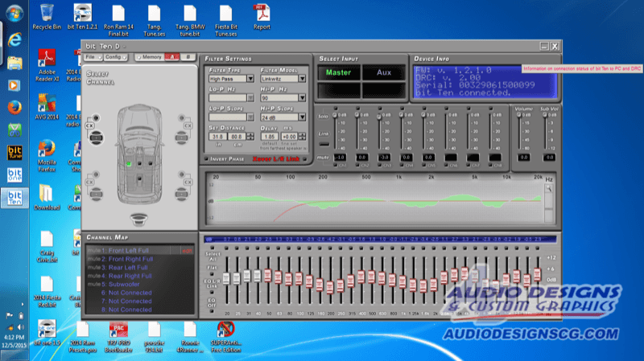
Task: Click the bit One taskbar icon
Action: [x=14, y=175]
